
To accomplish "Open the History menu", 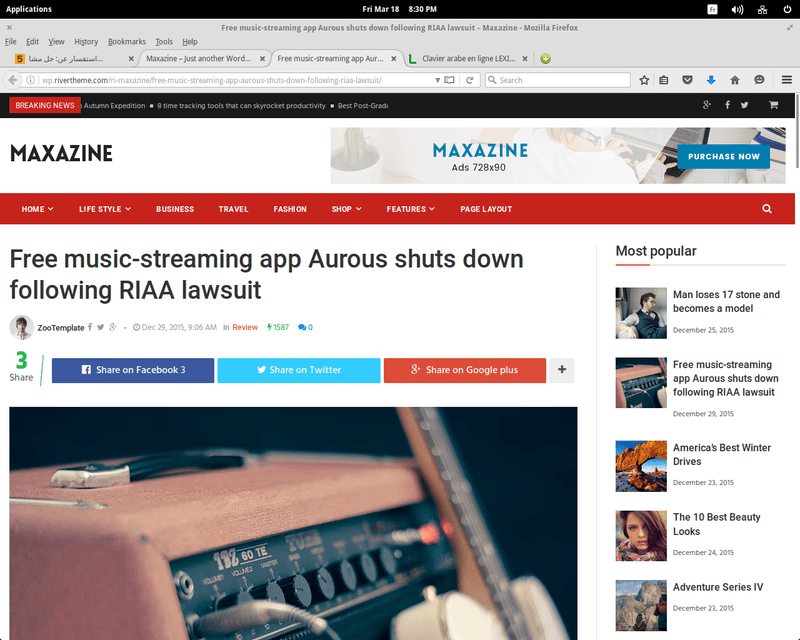I will tap(86, 42).
